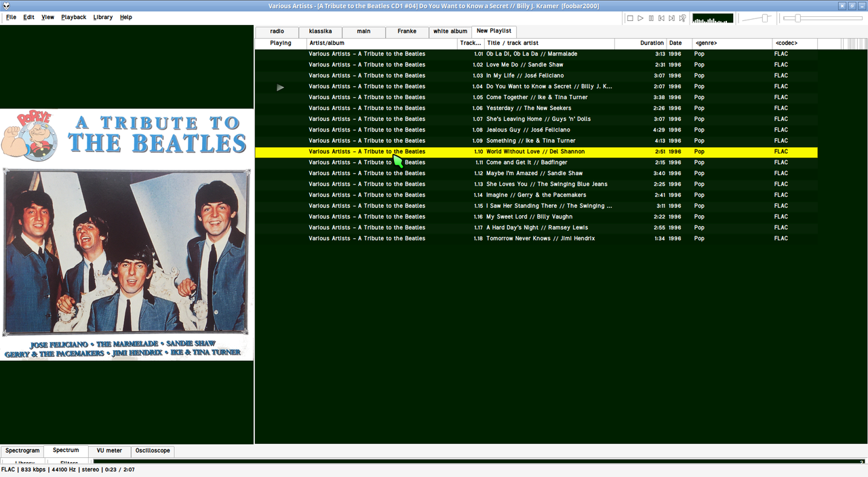Sort by the Date column header
Screen dimensions: 868x477
click(679, 43)
